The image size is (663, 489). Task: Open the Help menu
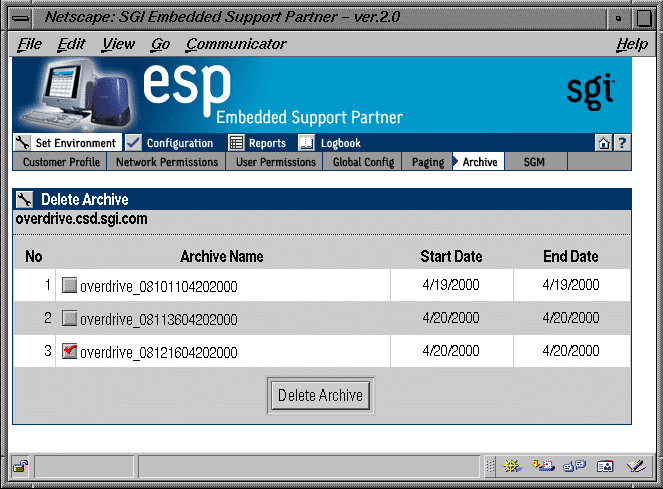[x=632, y=44]
